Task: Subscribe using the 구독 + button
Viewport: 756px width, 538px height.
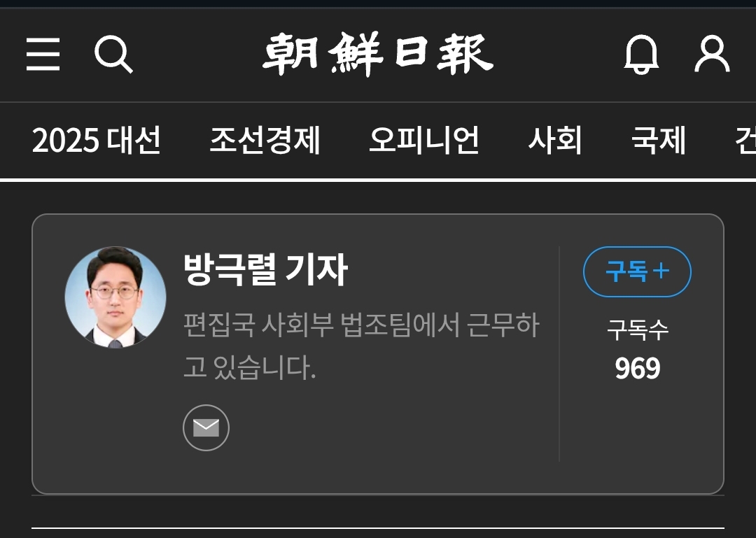Action: click(637, 271)
